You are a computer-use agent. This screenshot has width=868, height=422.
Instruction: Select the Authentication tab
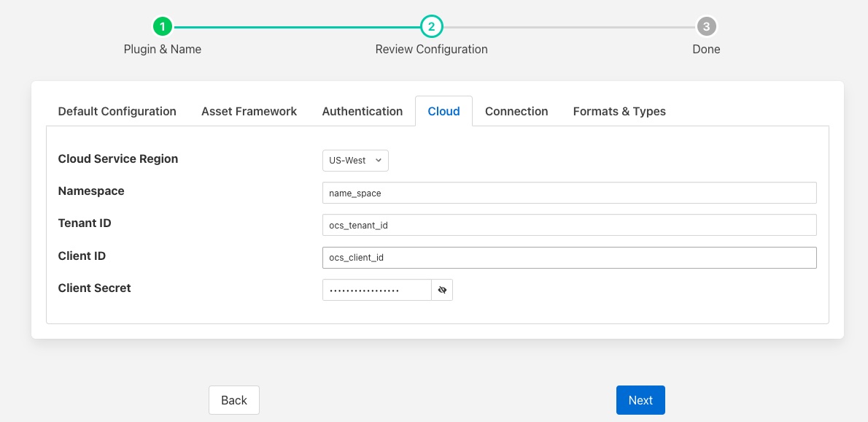(362, 112)
